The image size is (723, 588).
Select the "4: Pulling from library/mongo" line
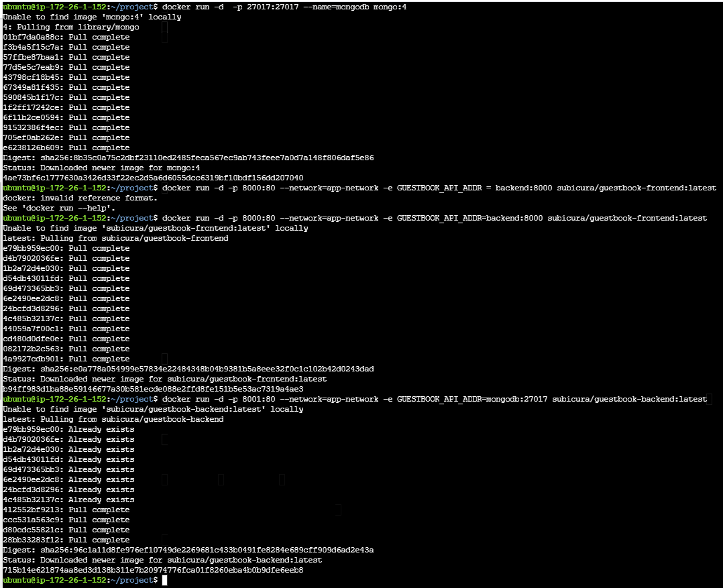click(x=71, y=27)
